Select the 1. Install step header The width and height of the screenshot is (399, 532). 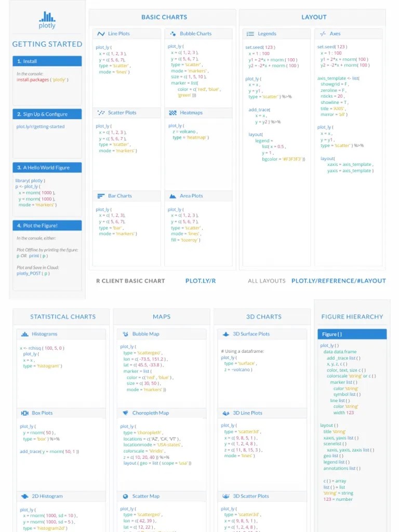click(47, 61)
